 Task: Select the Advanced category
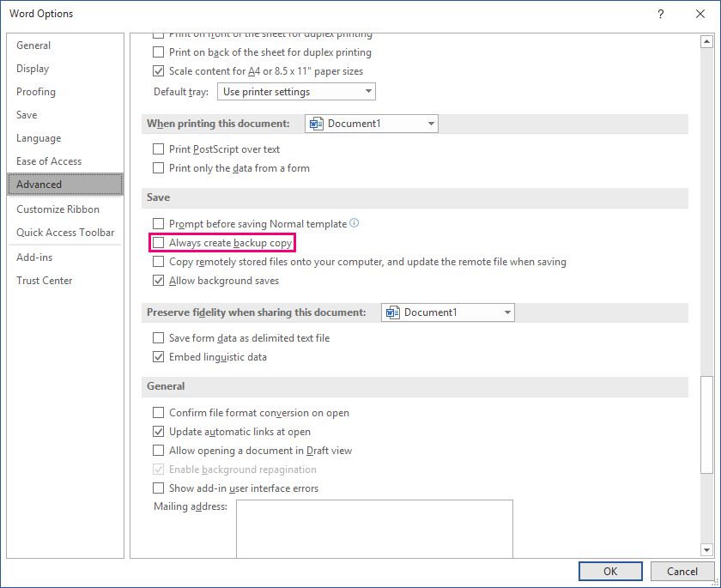coord(65,185)
